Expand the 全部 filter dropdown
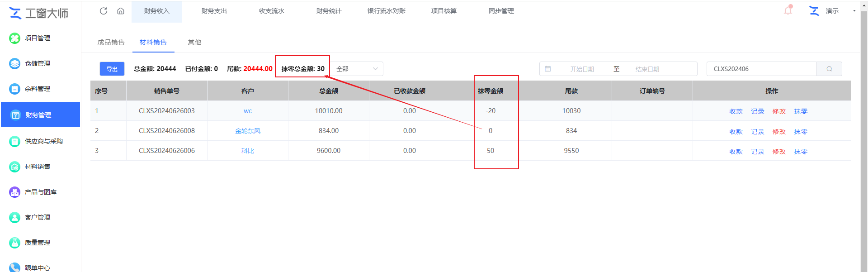The height and width of the screenshot is (272, 868). tap(357, 69)
